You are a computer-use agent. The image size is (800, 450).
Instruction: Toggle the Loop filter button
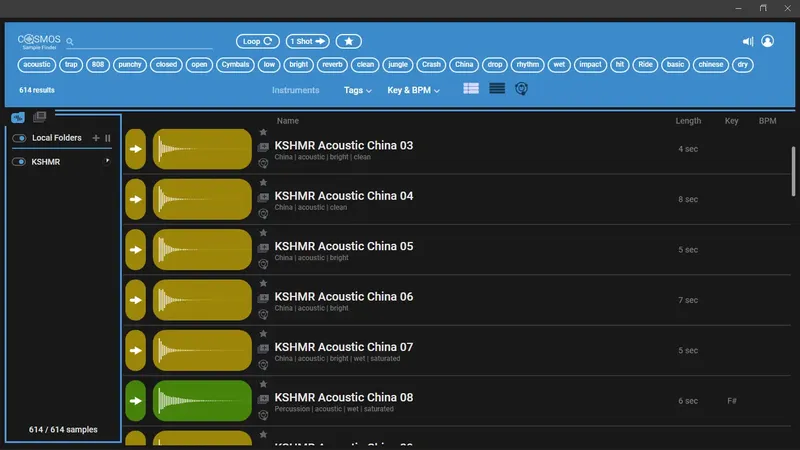258,41
